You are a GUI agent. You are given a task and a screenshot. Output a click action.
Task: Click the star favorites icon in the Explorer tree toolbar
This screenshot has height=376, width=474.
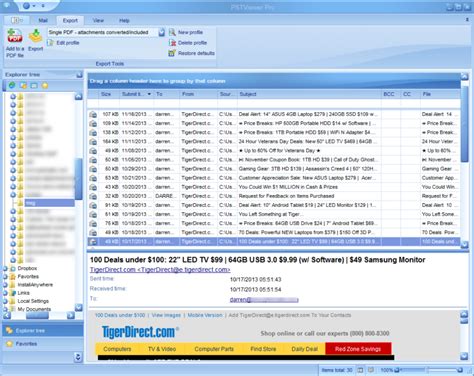(x=45, y=86)
